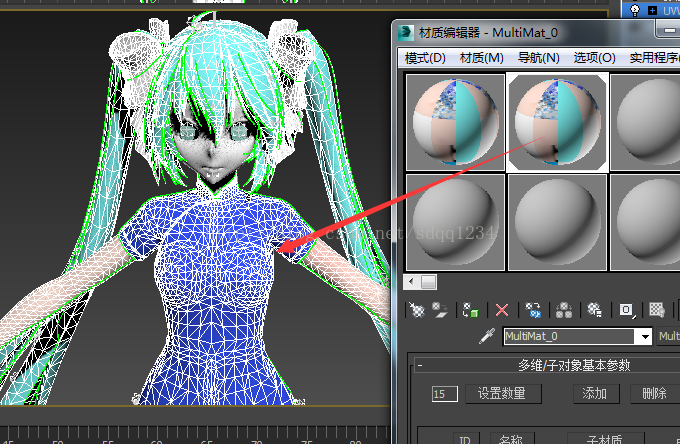Open the Material ID Channel flyout
The height and width of the screenshot is (444, 680).
(x=626, y=310)
